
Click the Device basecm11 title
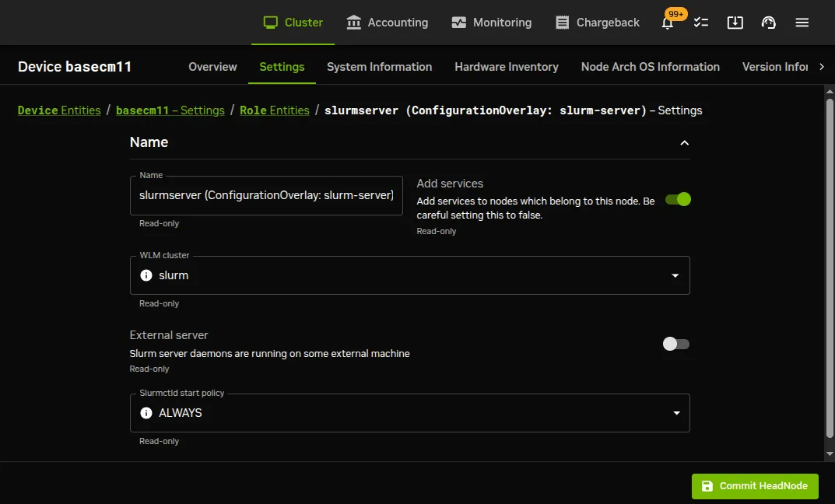(x=75, y=67)
